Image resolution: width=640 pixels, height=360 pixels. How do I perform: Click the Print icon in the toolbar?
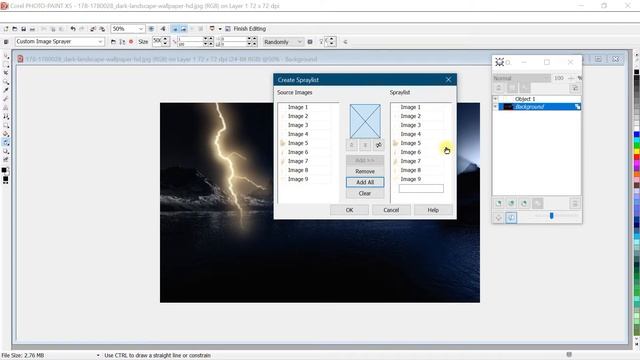pos(33,29)
